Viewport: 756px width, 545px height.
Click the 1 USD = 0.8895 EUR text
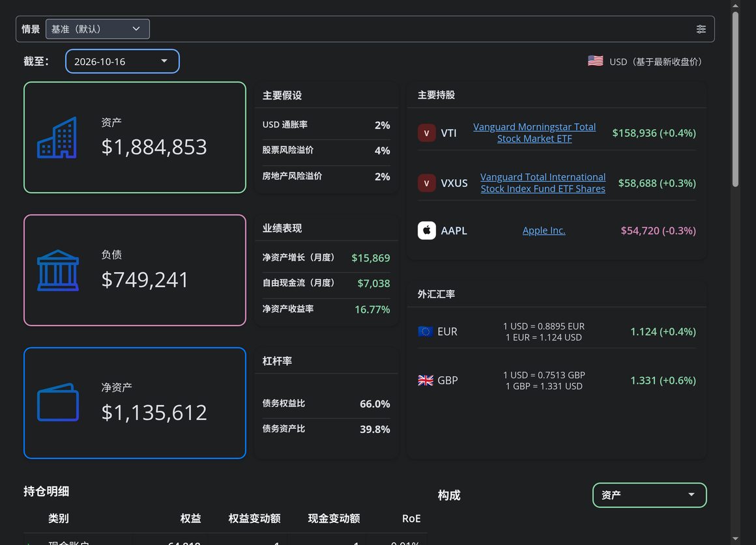coord(544,326)
